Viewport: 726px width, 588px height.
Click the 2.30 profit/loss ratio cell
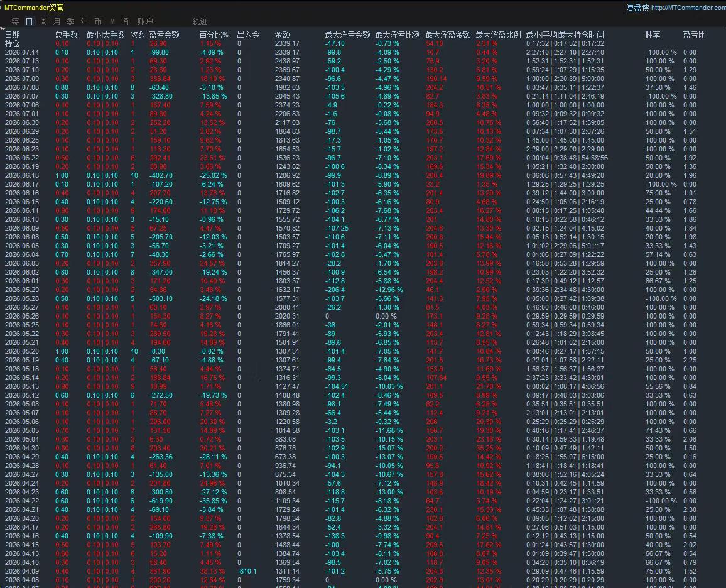(690, 509)
